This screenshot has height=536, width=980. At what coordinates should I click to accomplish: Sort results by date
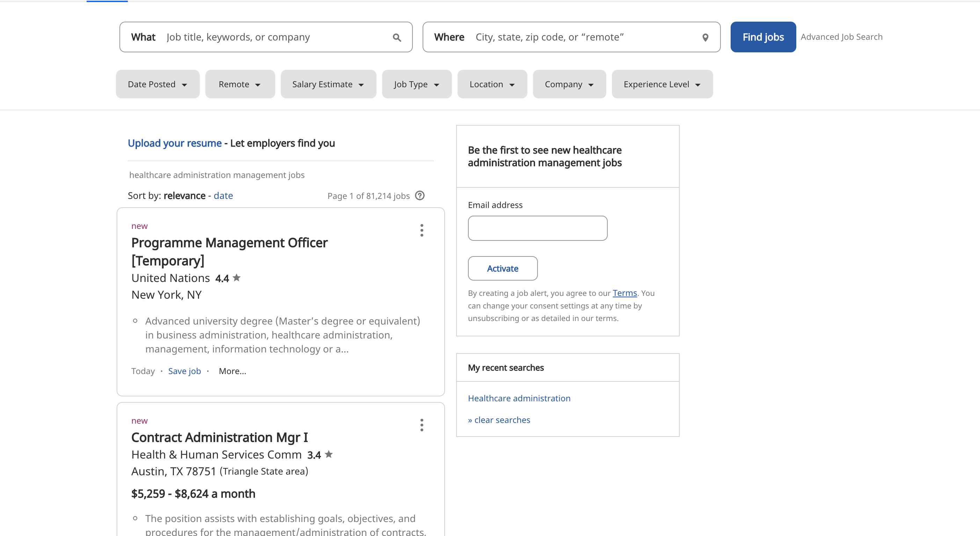(x=223, y=195)
